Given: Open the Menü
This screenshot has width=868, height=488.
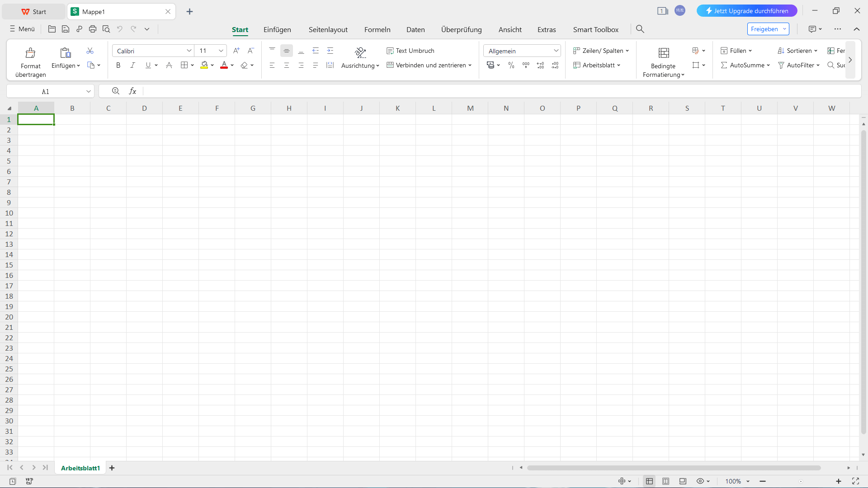Looking at the screenshot, I should [21, 29].
